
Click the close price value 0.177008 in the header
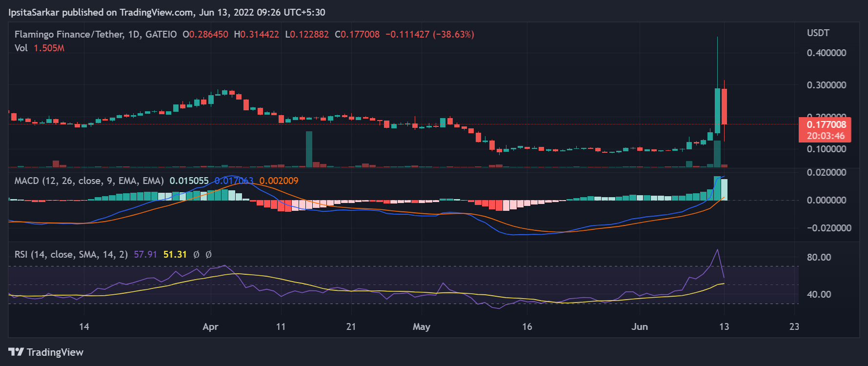[360, 34]
